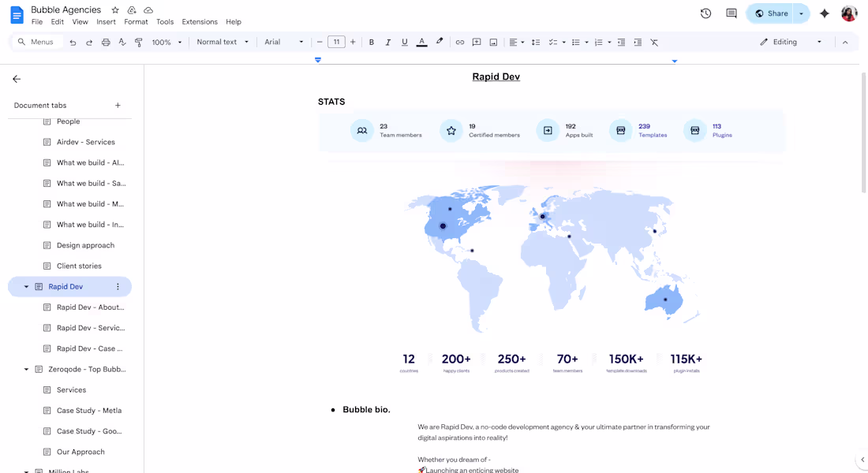This screenshot has height=473, width=868.
Task: Open the File menu
Action: tap(37, 22)
